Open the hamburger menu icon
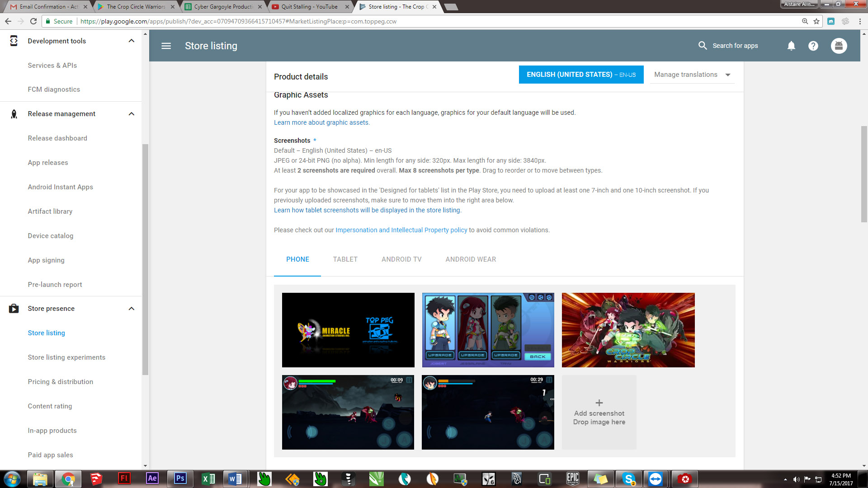The width and height of the screenshot is (868, 488). pos(166,46)
